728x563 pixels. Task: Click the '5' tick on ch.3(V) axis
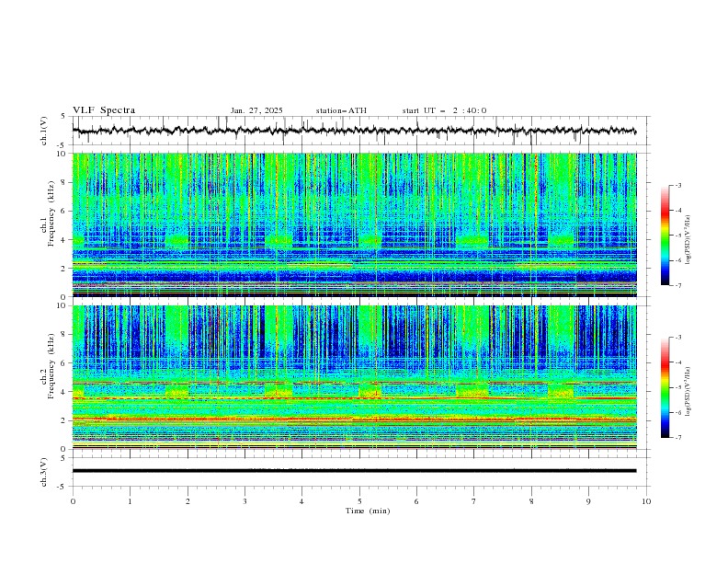(63, 458)
